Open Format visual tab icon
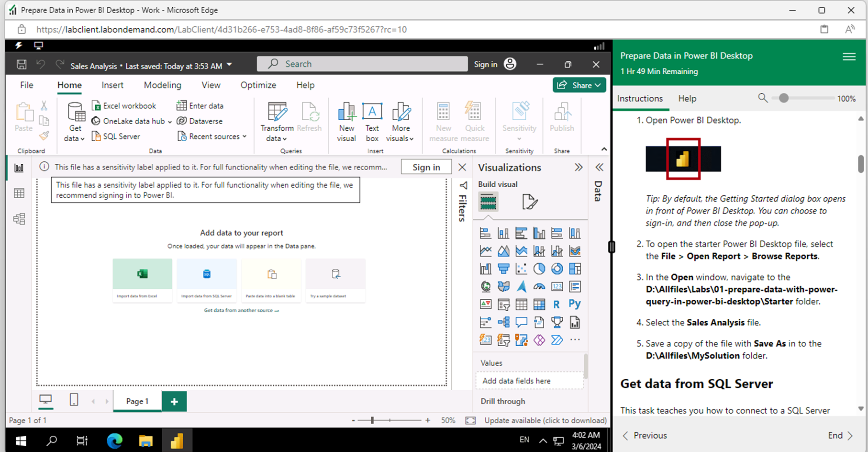 (530, 202)
